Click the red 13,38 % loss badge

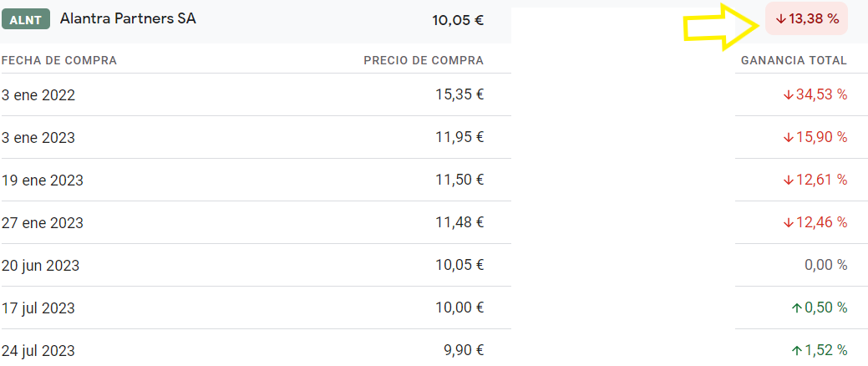806,19
